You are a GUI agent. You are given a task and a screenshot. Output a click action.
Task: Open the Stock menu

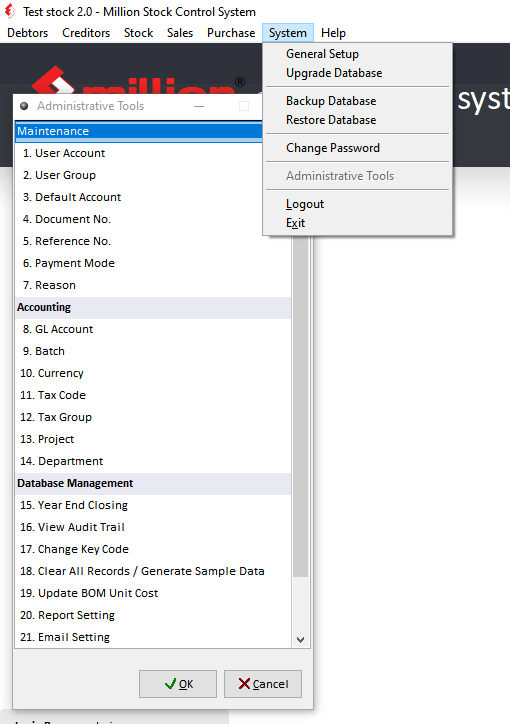(x=138, y=33)
